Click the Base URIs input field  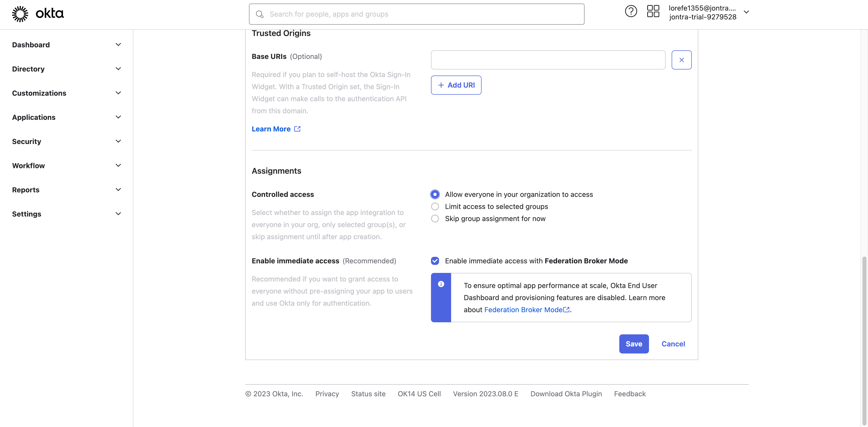(548, 60)
